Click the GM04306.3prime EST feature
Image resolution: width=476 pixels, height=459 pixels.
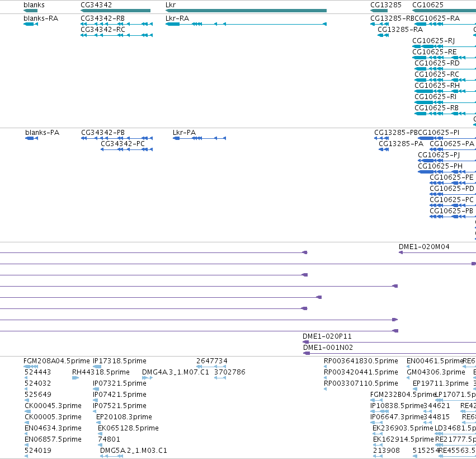point(408,378)
